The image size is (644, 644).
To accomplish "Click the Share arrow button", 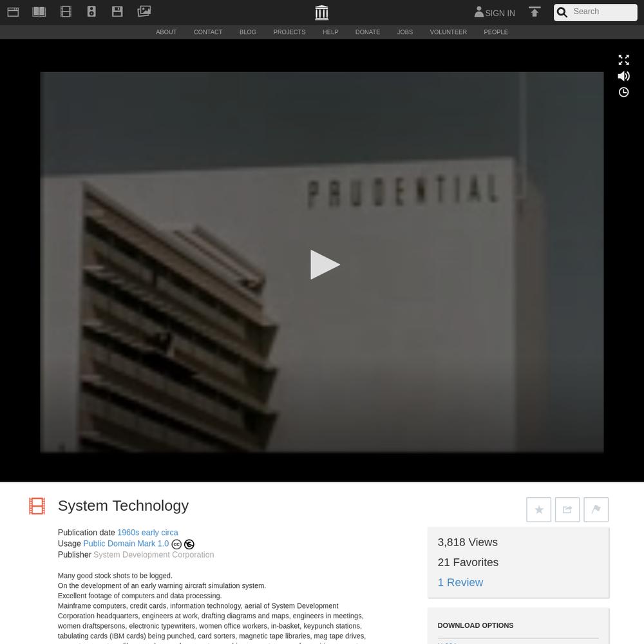I will (567, 509).
